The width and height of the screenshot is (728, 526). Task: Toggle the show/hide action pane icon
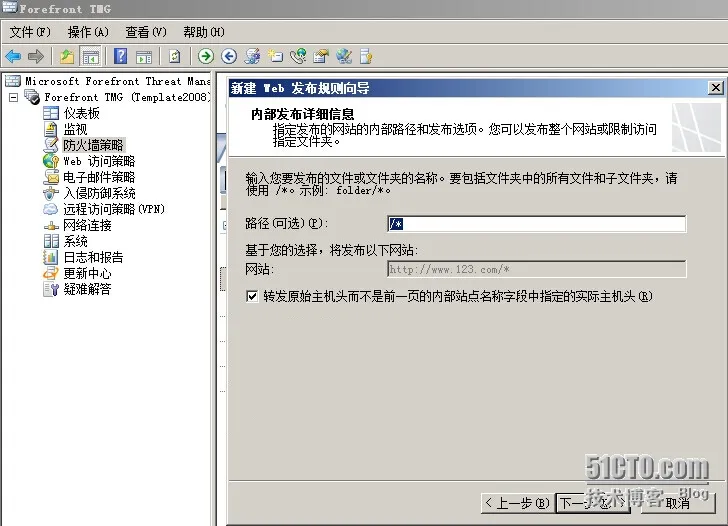click(144, 57)
